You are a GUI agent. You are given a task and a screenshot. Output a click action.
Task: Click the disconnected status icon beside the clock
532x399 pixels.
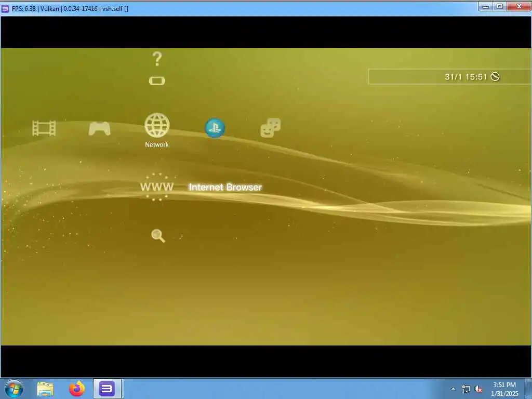(x=495, y=77)
